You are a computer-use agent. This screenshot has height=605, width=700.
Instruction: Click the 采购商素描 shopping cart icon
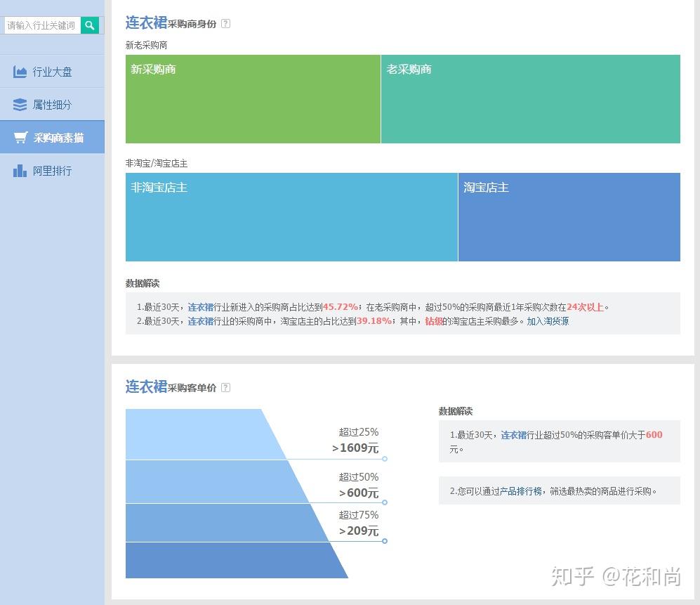point(20,137)
